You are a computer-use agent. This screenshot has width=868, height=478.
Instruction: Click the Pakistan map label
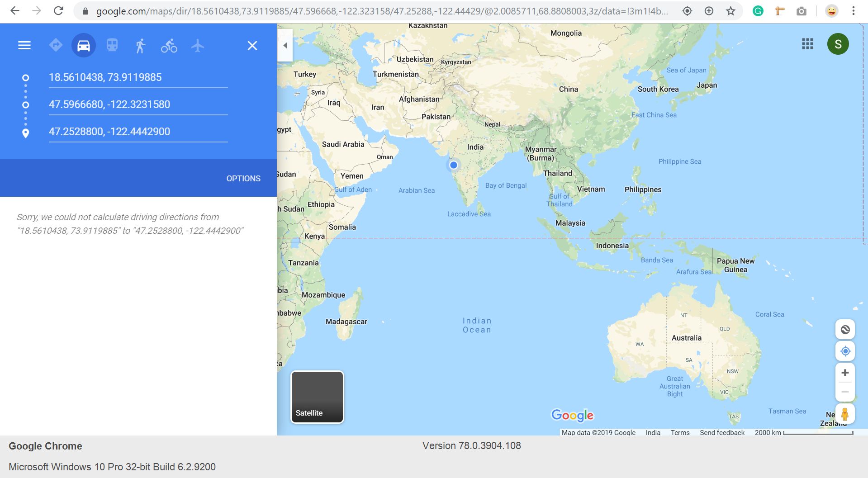(436, 117)
